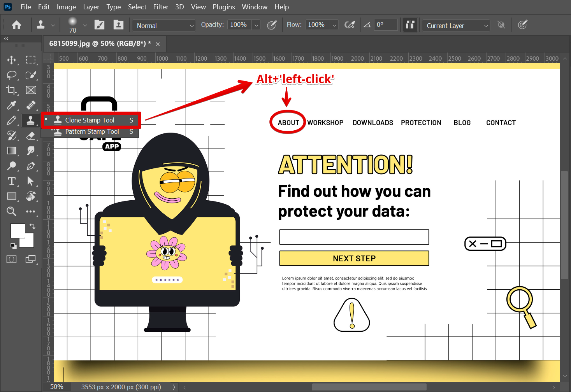Toggle pressure for opacity button

272,25
